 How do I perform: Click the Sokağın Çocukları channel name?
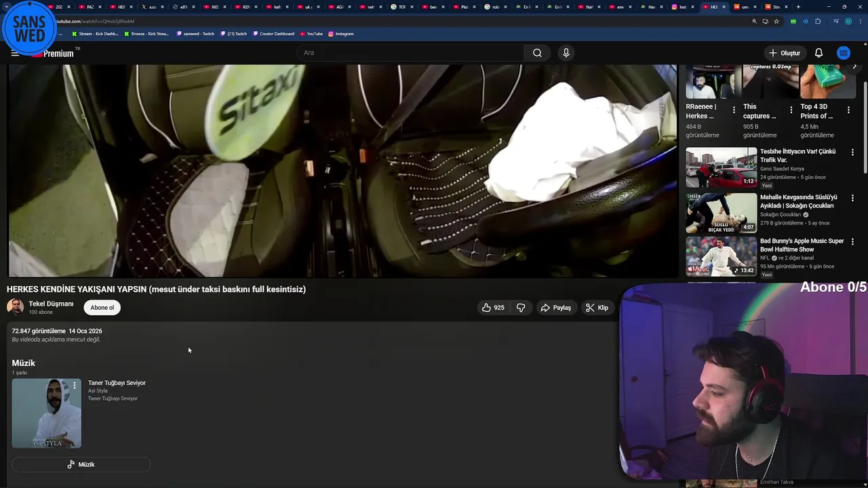click(781, 214)
